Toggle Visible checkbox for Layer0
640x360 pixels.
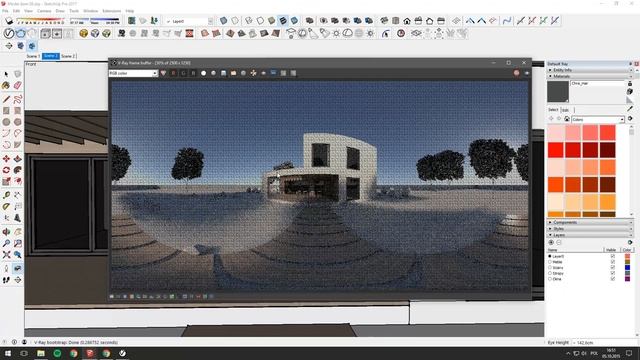tap(613, 256)
